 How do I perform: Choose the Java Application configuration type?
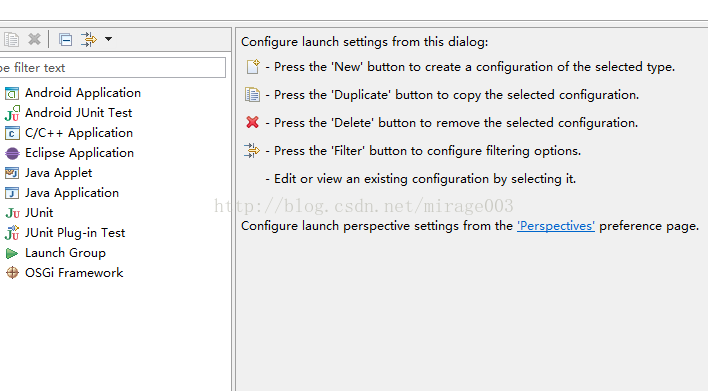click(x=62, y=193)
